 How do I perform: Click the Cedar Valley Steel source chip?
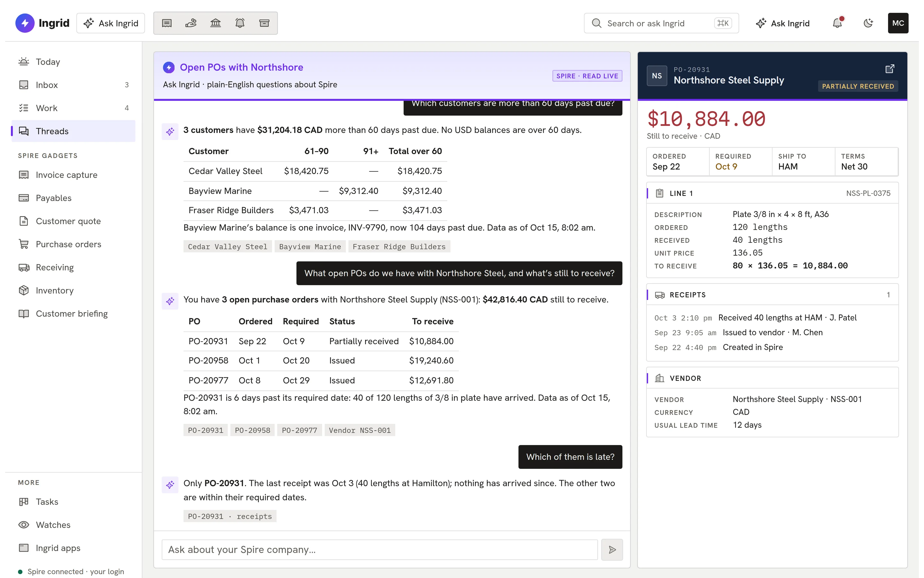[227, 247]
